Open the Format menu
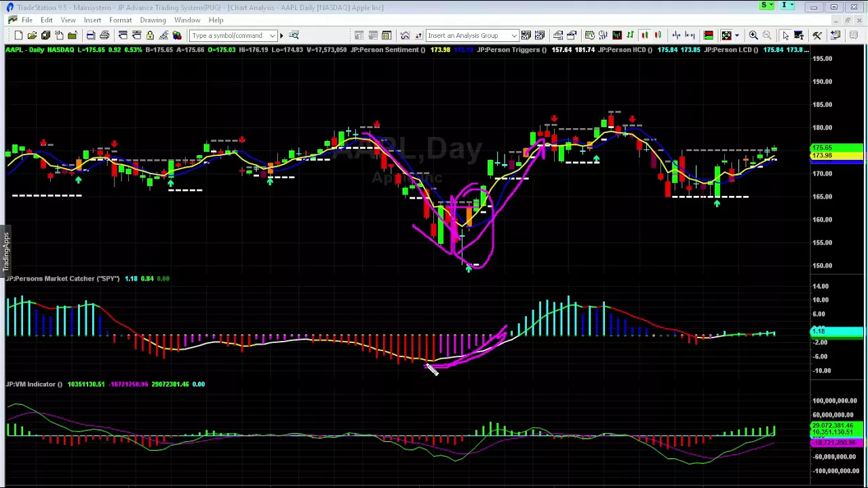The width and height of the screenshot is (868, 488). click(x=120, y=20)
